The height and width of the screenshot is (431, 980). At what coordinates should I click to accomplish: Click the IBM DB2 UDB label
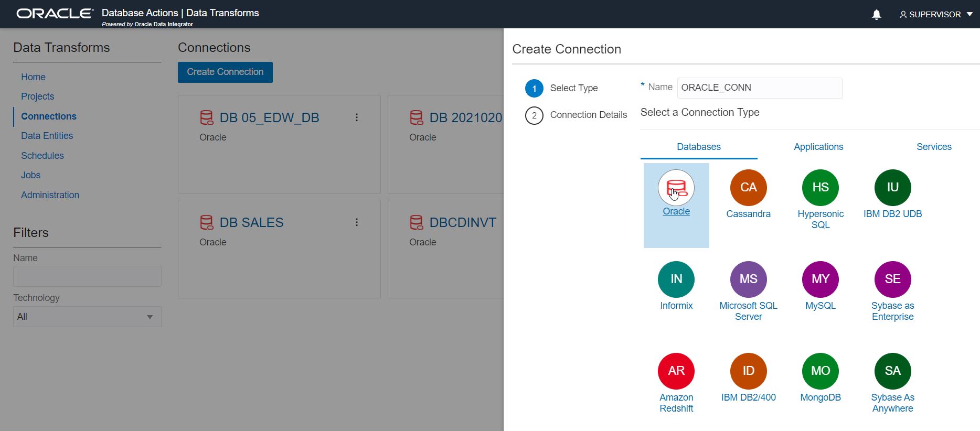893,214
